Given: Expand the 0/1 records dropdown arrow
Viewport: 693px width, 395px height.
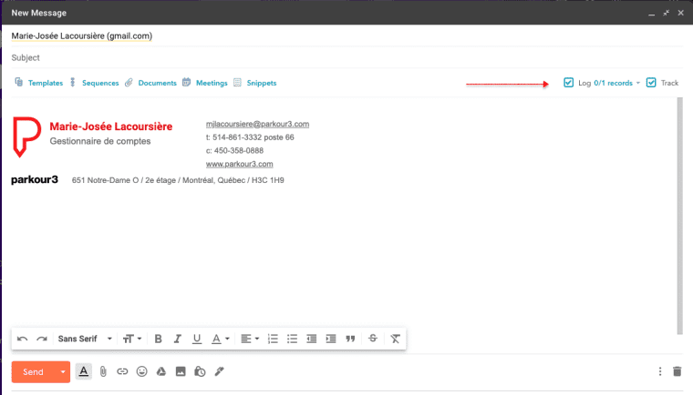Looking at the screenshot, I should 638,83.
